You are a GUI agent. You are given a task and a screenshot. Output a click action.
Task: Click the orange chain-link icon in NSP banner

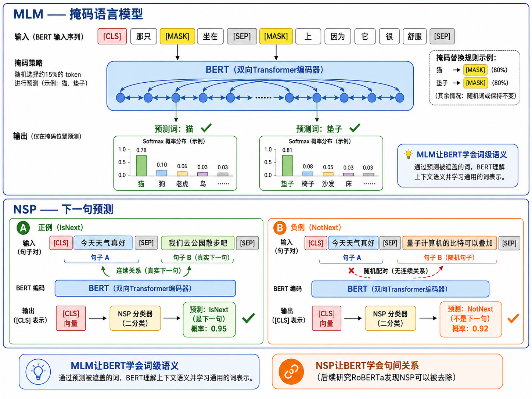point(291,372)
